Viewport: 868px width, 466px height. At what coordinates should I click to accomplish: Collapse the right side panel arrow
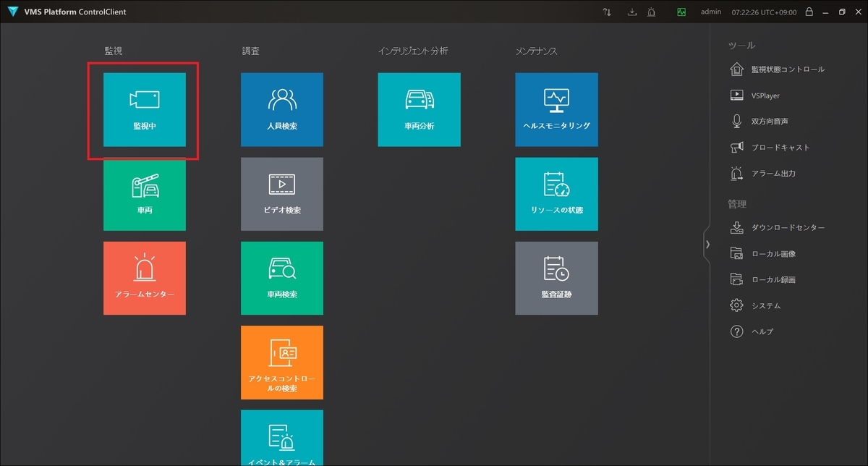click(x=707, y=245)
